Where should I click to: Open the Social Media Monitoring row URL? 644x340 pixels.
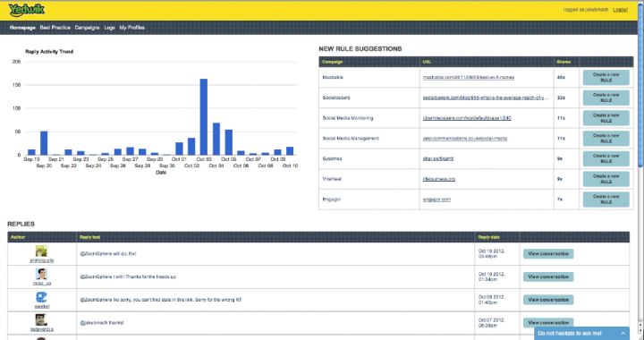[467, 118]
